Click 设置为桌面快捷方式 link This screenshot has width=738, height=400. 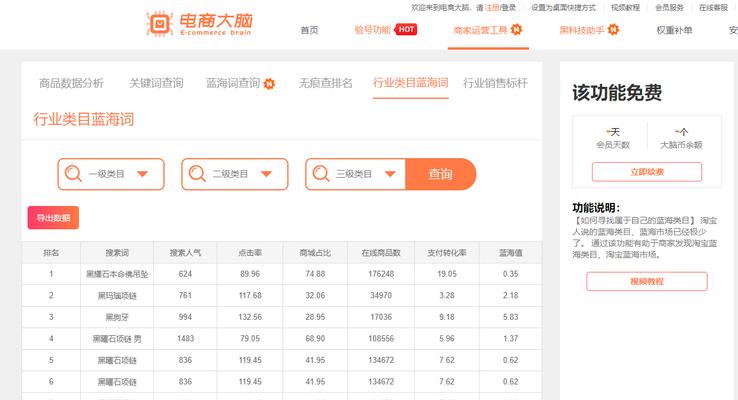[x=563, y=8]
